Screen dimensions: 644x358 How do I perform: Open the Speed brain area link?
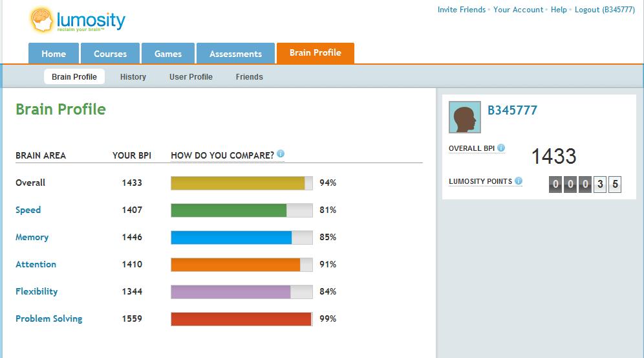pyautogui.click(x=28, y=210)
